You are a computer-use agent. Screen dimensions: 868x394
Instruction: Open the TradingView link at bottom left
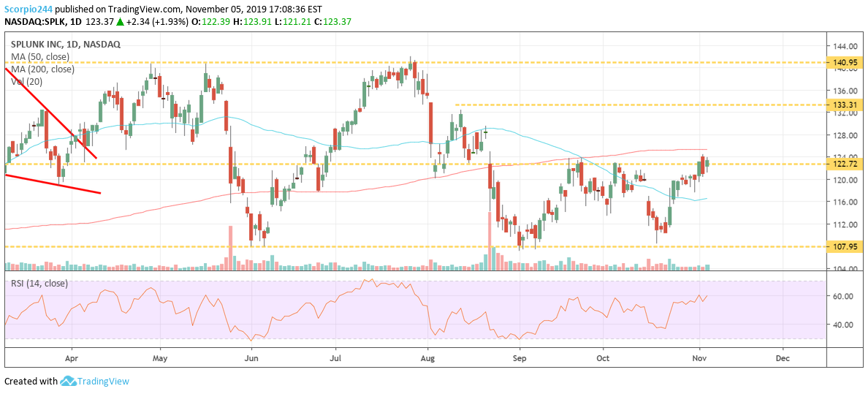104,381
